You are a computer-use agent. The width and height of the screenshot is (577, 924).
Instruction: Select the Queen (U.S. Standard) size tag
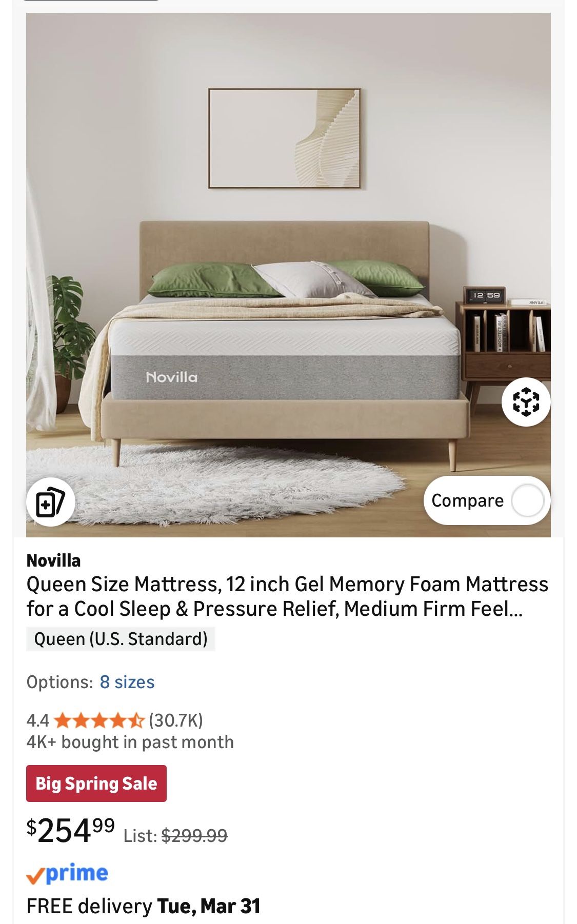click(x=121, y=639)
